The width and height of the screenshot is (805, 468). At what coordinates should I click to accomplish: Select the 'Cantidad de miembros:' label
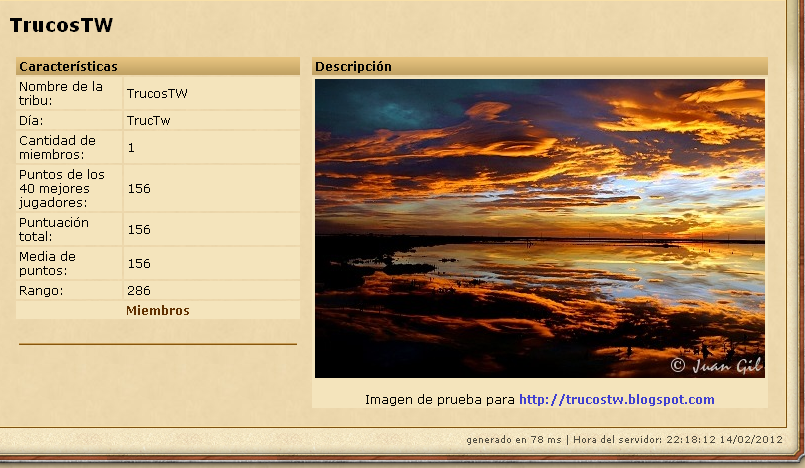coord(58,147)
